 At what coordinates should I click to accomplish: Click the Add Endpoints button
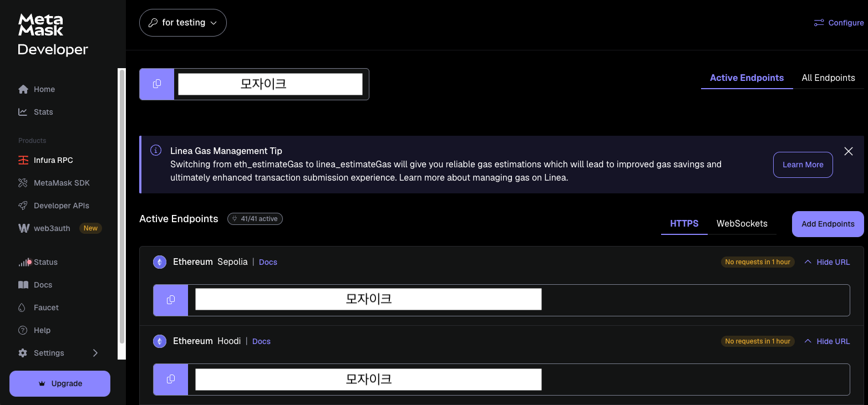coord(828,224)
